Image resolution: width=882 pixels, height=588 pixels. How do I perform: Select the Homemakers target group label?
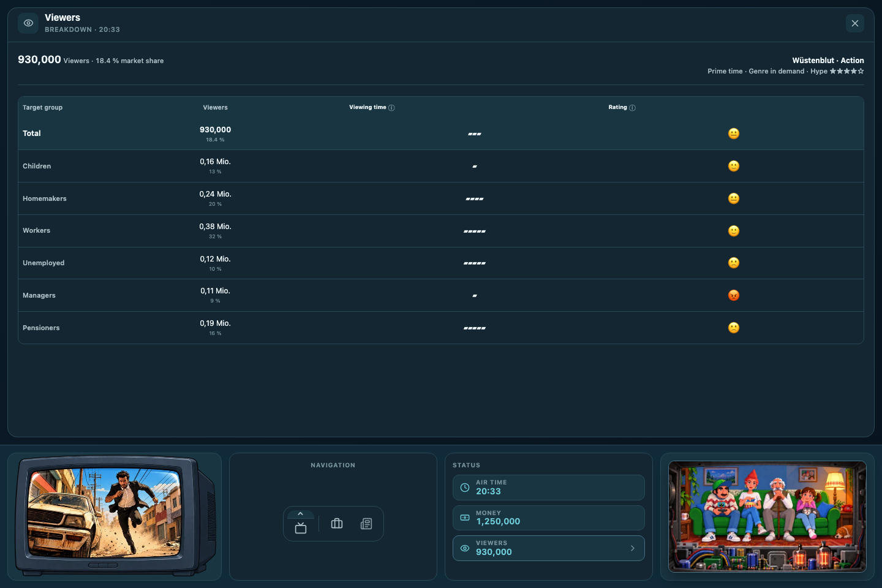[x=45, y=198]
